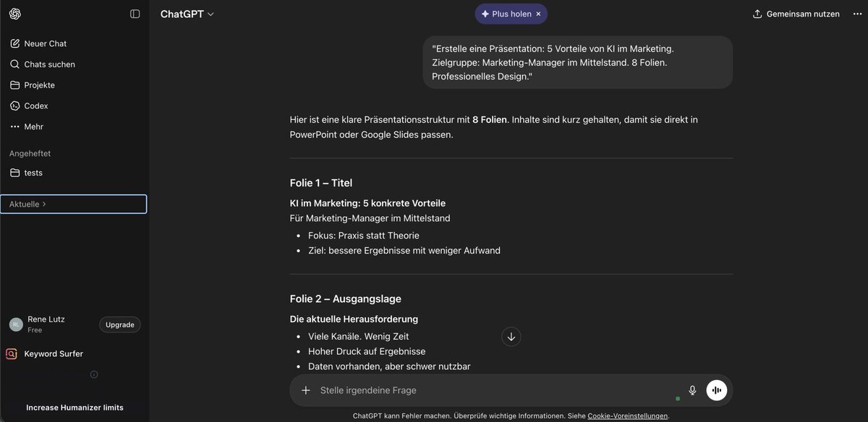
Task: Activate microphone dictation
Action: coord(692,390)
